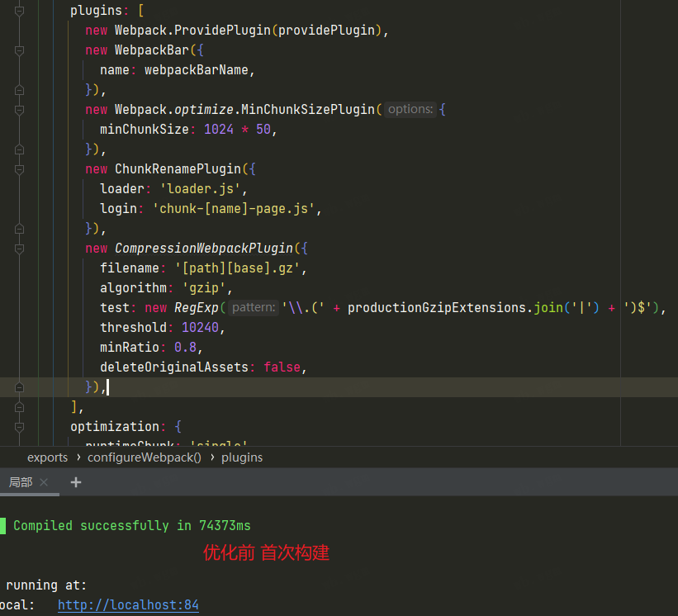Click the productionGzipExtensions variable
678x616 pixels.
point(438,307)
